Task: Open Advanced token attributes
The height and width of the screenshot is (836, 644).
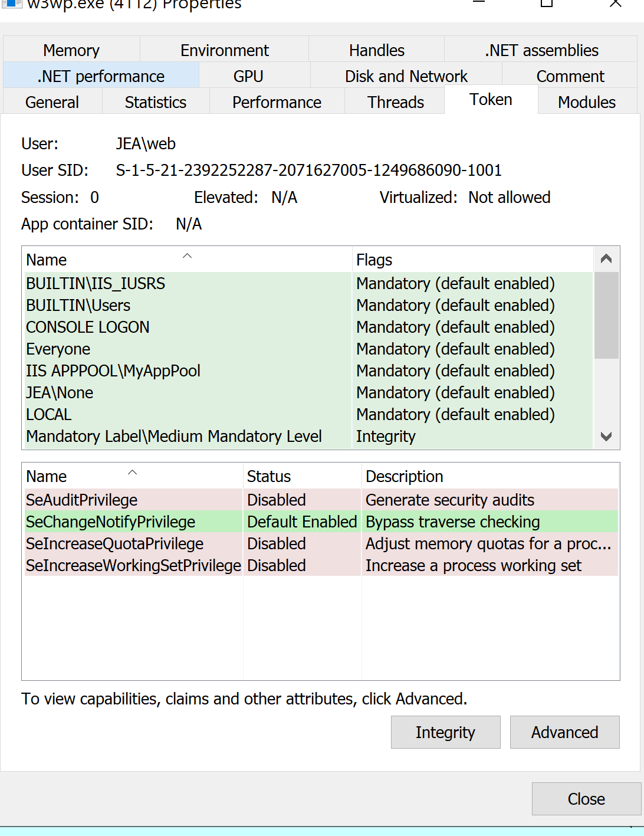Action: (x=564, y=732)
